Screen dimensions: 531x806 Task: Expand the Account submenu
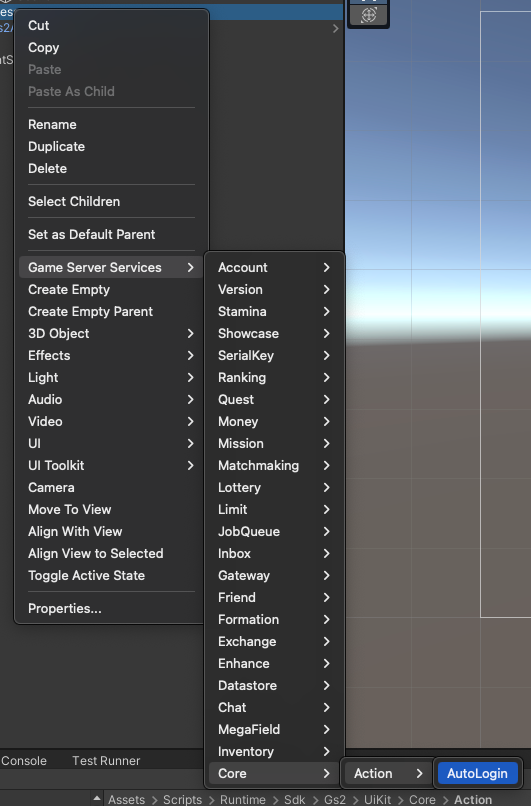[274, 267]
